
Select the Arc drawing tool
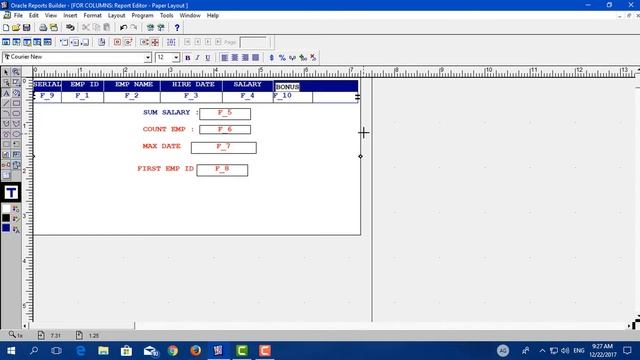[x=6, y=113]
